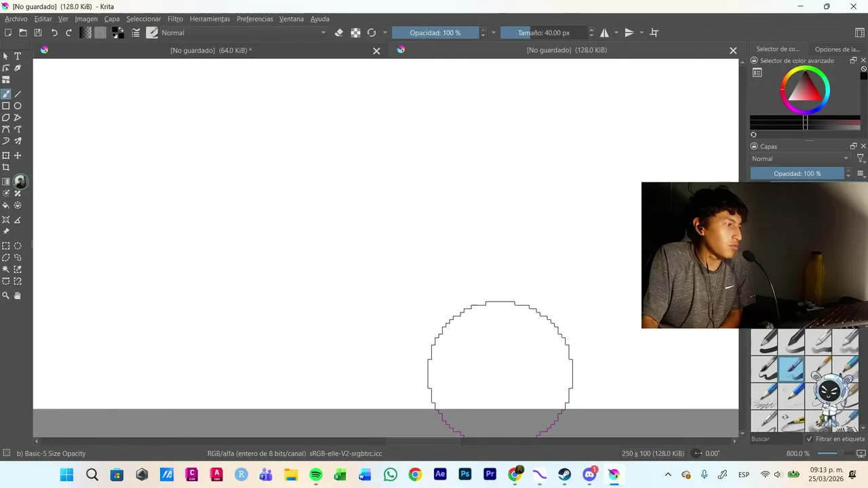
Task: Open the brush blending mode Normal dropdown
Action: point(244,33)
